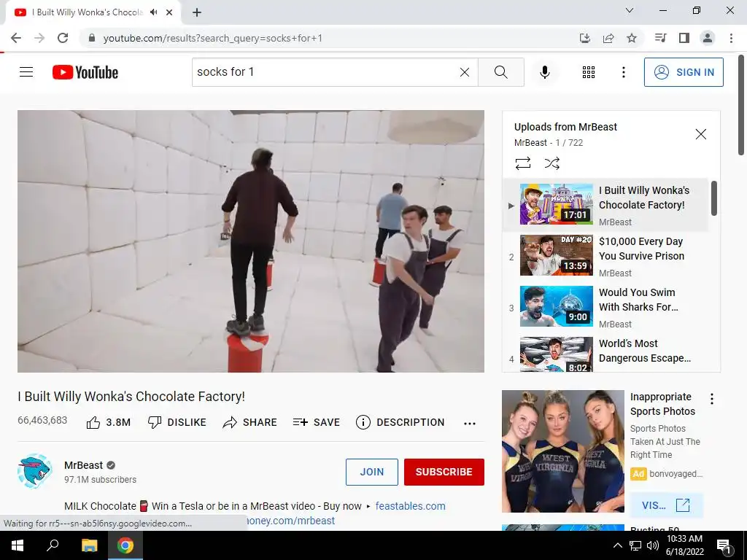Click Chrome icon in the taskbar
This screenshot has width=747, height=560.
(125, 545)
